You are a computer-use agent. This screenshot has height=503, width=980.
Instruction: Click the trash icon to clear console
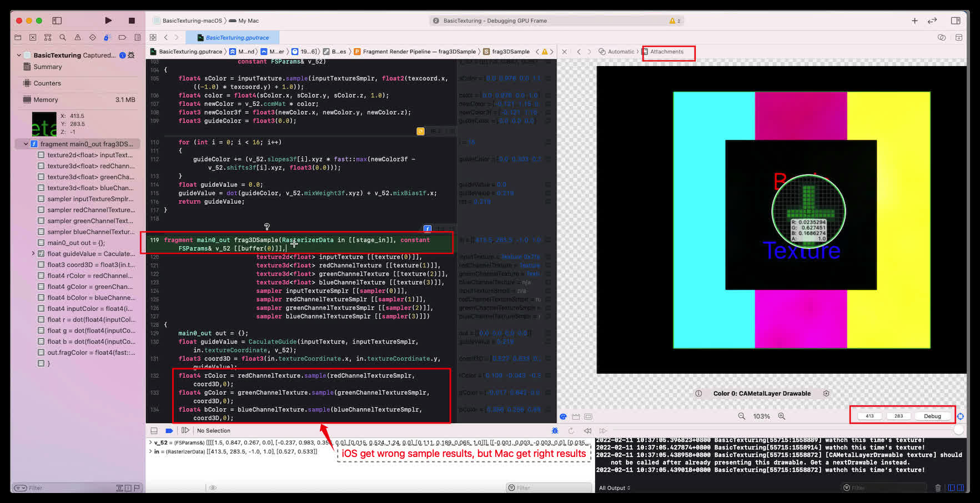[938, 488]
